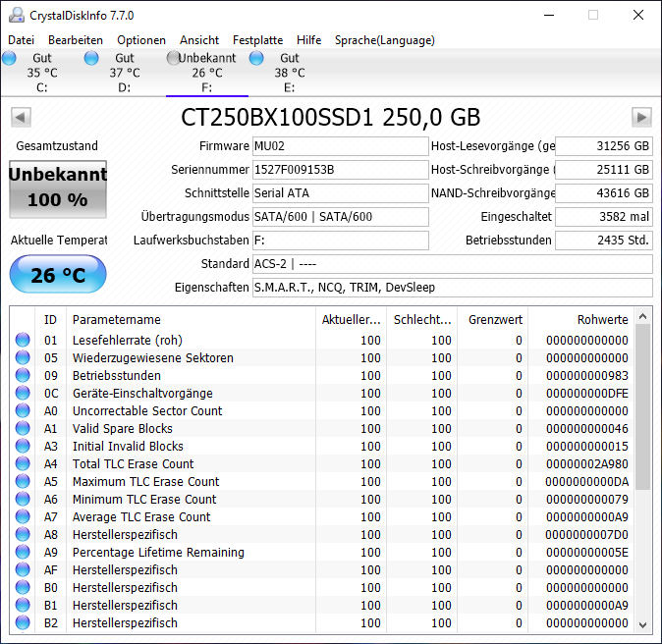Click the Standard field ACS-2
The image size is (662, 644).
coord(453,264)
